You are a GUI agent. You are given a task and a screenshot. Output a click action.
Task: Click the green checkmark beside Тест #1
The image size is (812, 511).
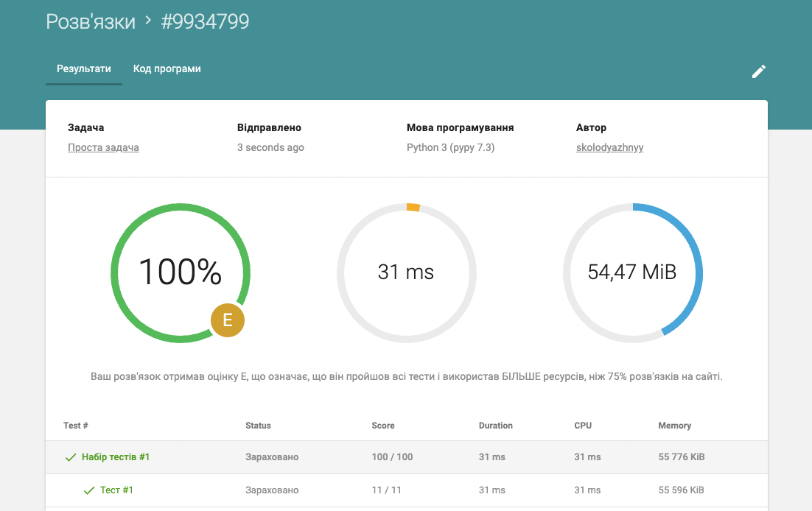pyautogui.click(x=89, y=490)
